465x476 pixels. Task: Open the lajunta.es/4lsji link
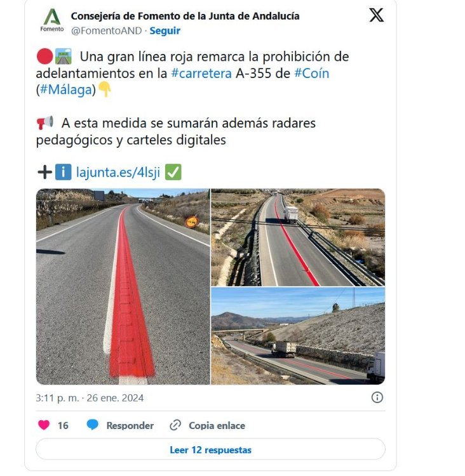coord(118,172)
